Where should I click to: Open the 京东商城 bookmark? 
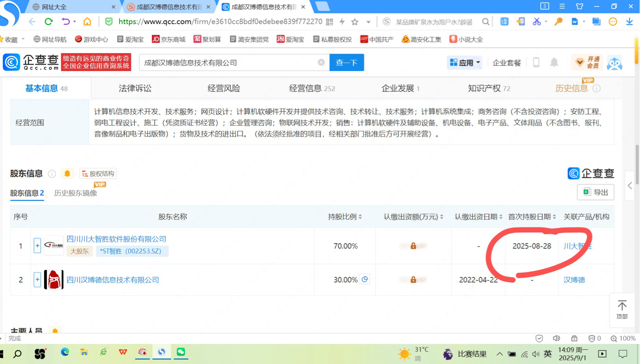coord(168,39)
